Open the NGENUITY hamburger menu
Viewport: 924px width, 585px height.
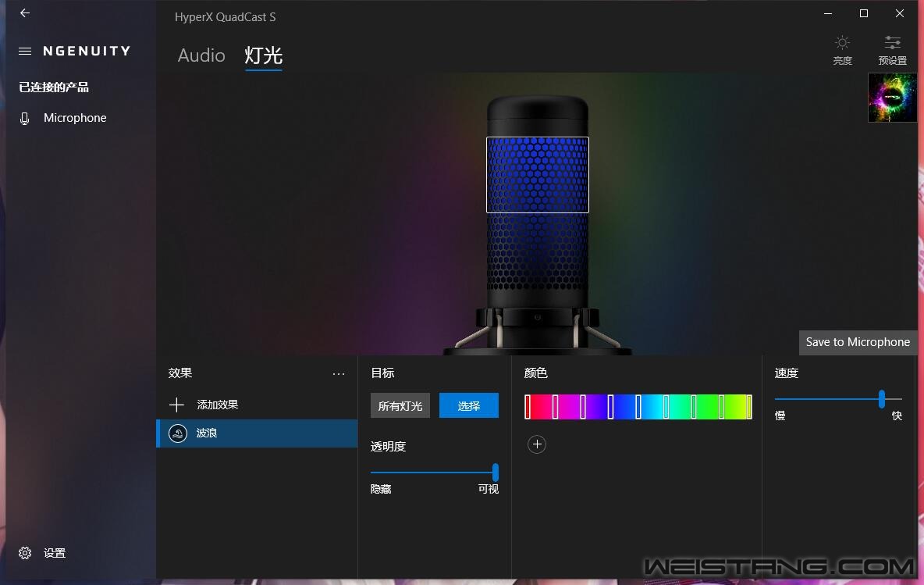coord(25,52)
